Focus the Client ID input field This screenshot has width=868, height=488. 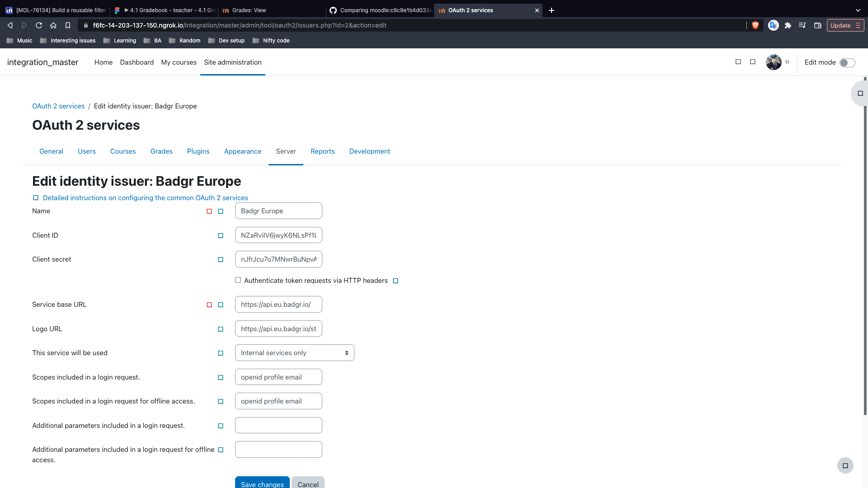[278, 235]
